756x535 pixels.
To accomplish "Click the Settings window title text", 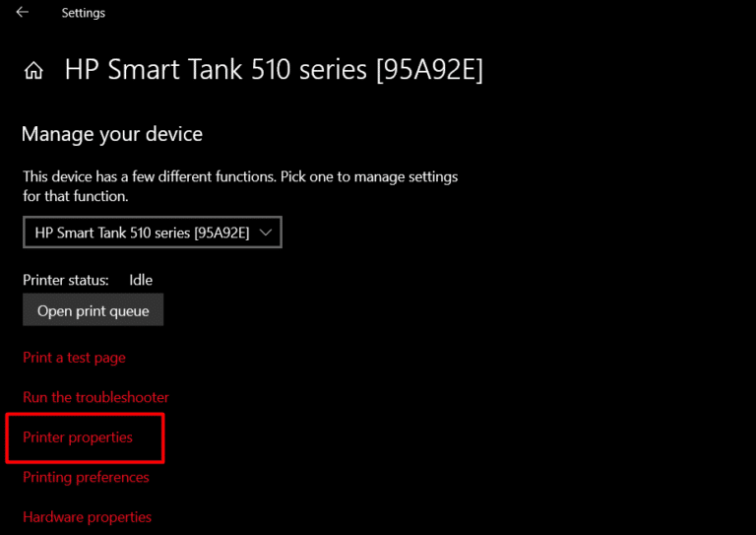I will (x=83, y=13).
